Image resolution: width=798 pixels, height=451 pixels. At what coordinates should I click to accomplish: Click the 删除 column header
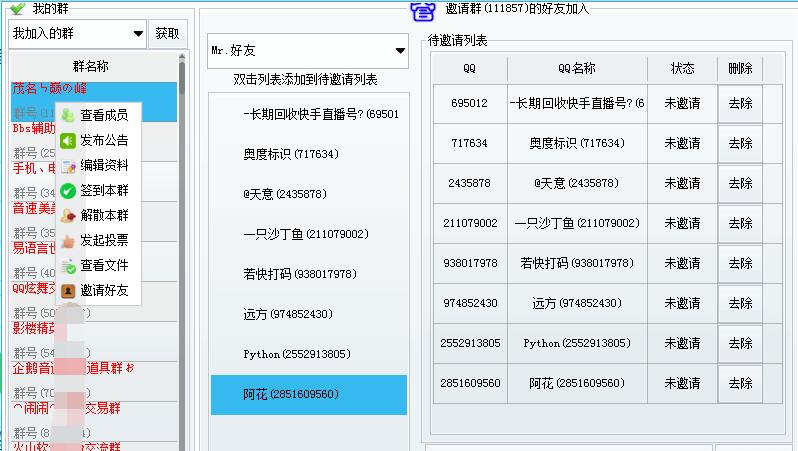point(740,69)
